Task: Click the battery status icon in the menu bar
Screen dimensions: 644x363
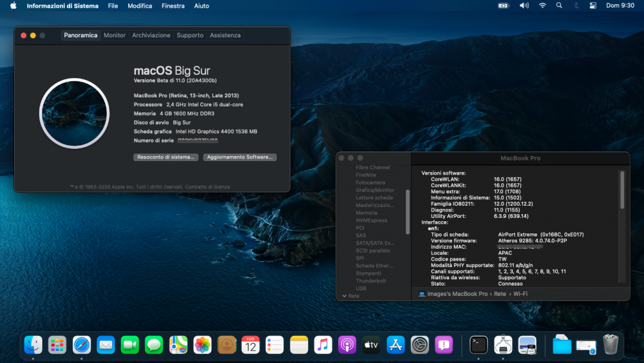Action: pos(504,6)
